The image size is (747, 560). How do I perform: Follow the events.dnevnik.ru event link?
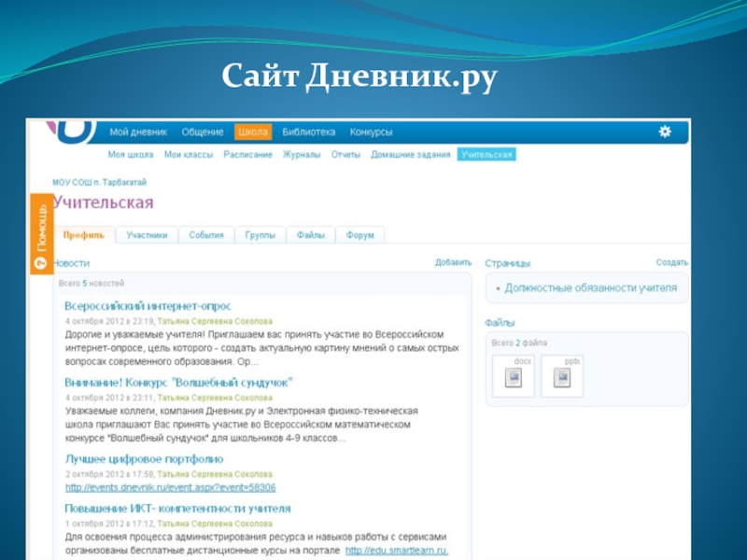[x=171, y=487]
